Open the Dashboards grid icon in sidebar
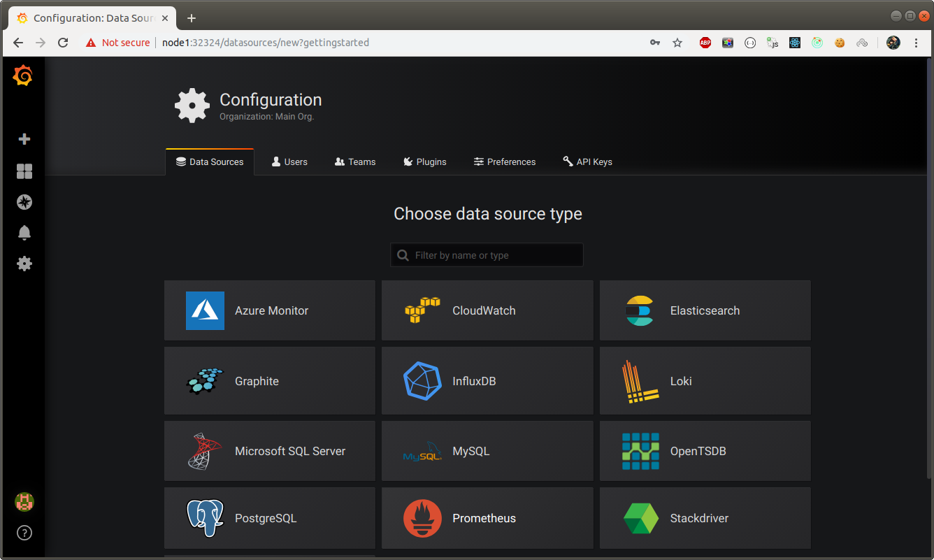Screen dimensions: 934x560 tap(24, 171)
